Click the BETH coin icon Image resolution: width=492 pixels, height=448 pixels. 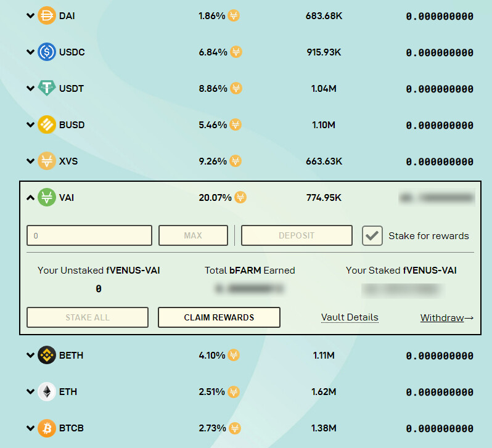[47, 355]
